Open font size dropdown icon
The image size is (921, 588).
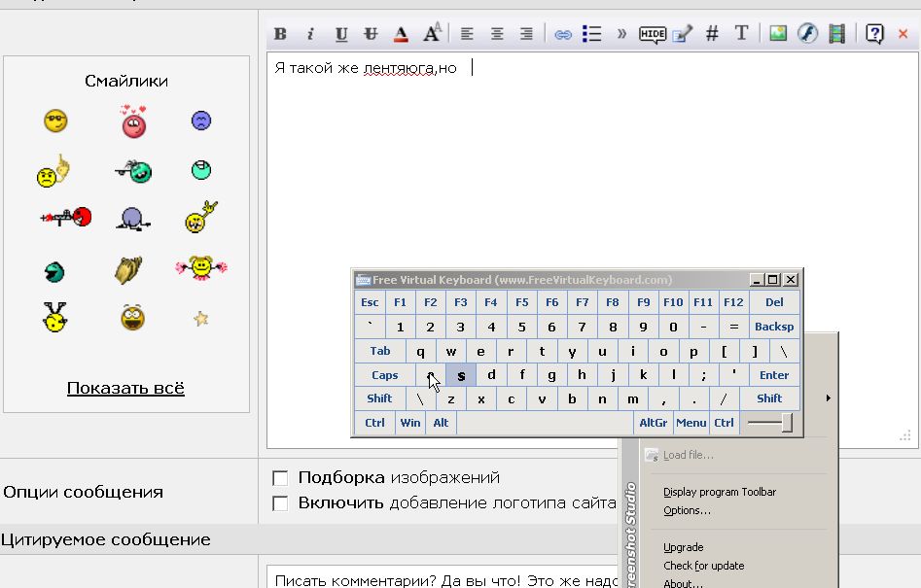pos(432,33)
